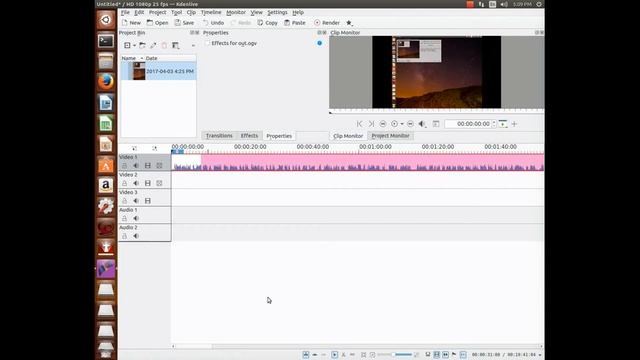Lock the Audio 2 track
Image resolution: width=640 pixels, height=360 pixels.
click(x=124, y=236)
